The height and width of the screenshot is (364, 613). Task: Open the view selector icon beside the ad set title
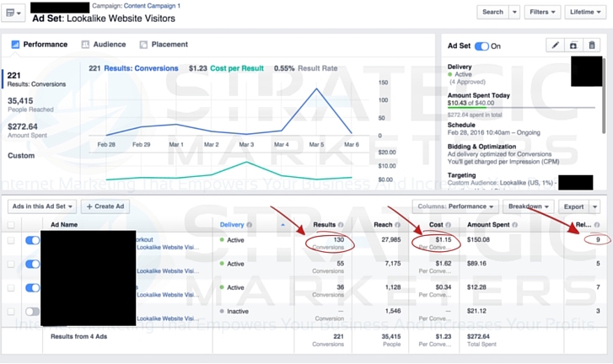tap(13, 13)
